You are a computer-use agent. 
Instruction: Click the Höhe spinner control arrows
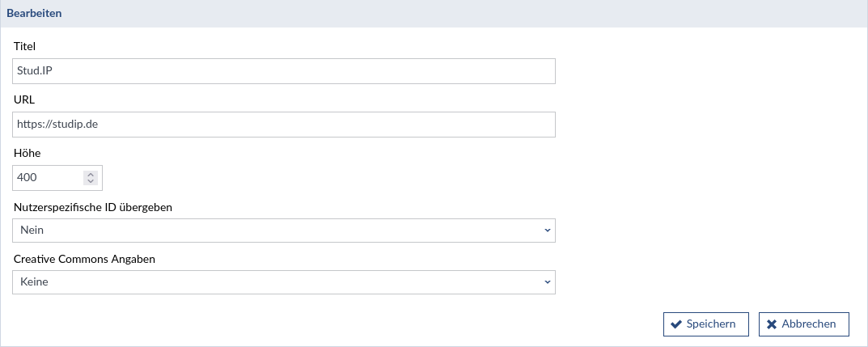(x=91, y=178)
